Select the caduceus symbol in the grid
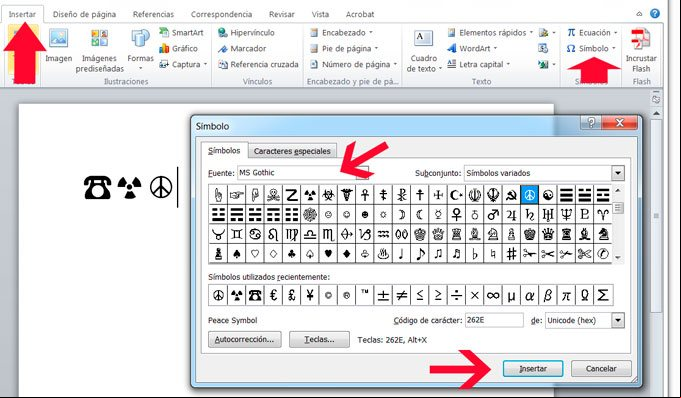 [x=347, y=195]
